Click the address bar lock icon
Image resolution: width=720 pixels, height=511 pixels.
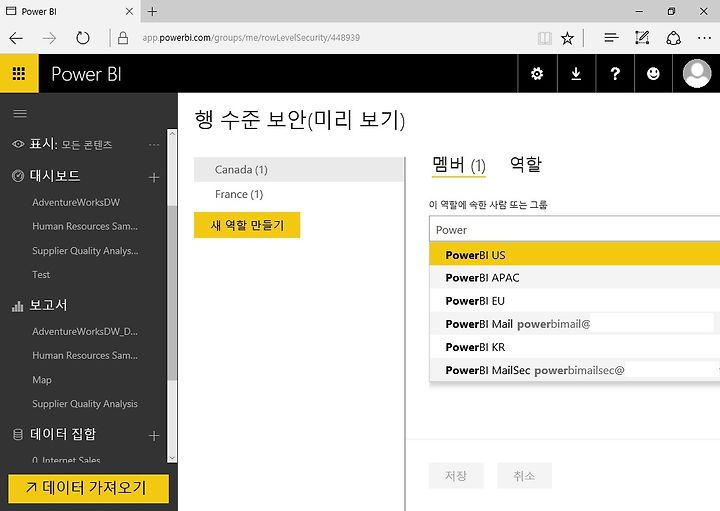(123, 38)
